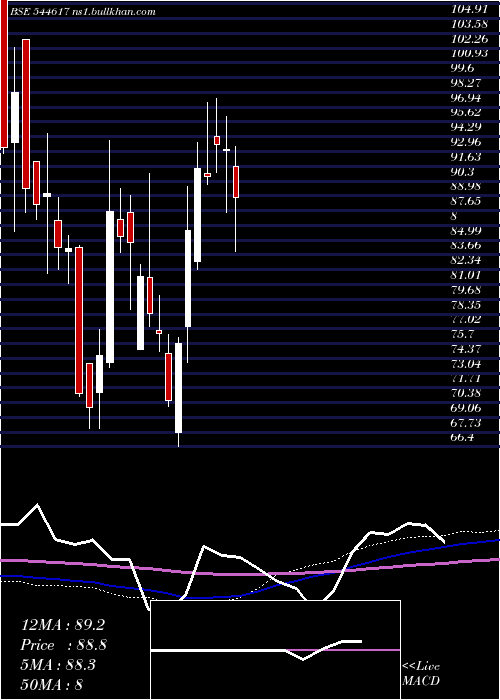Viewport: 500px width, 700px height.
Task: Click the 91.63 price axis label
Action: [x=466, y=156]
